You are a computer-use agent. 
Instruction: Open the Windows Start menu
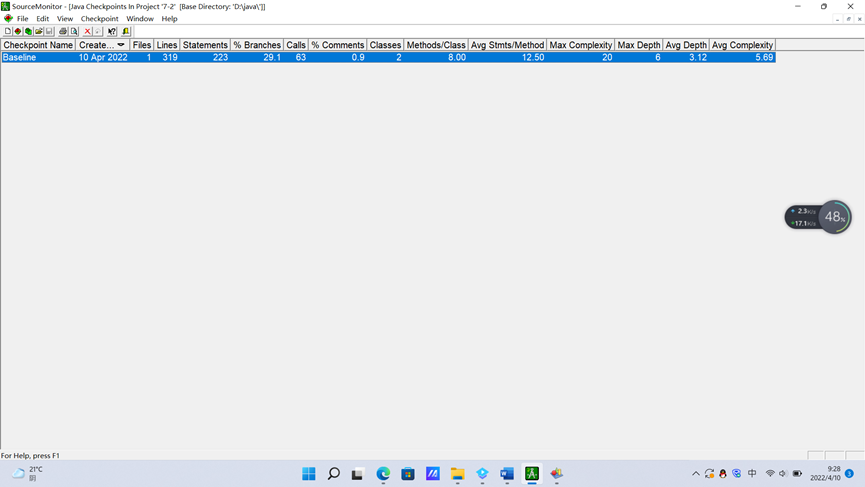309,474
